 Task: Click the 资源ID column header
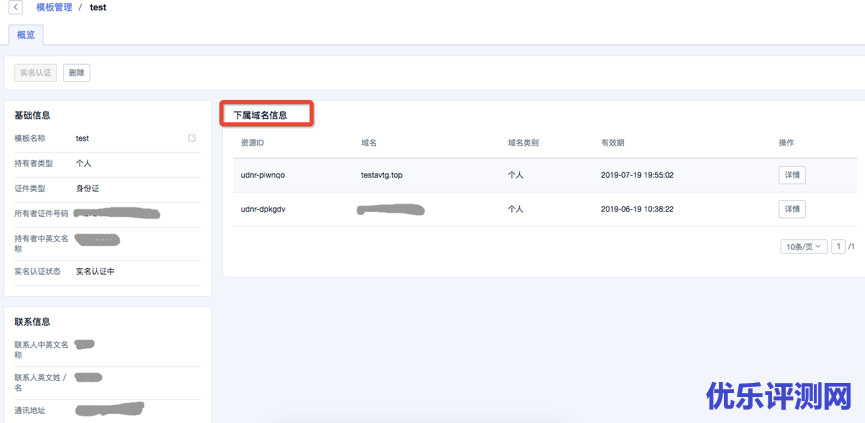pos(252,143)
